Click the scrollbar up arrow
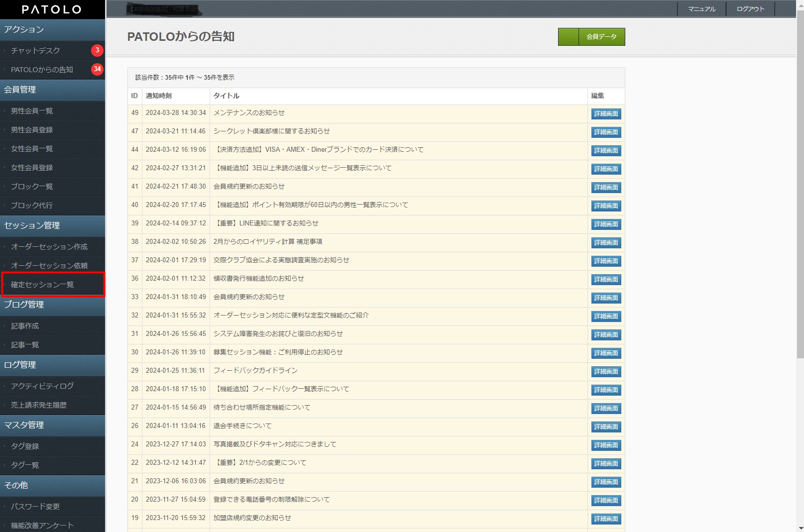The width and height of the screenshot is (804, 532). (800, 4)
